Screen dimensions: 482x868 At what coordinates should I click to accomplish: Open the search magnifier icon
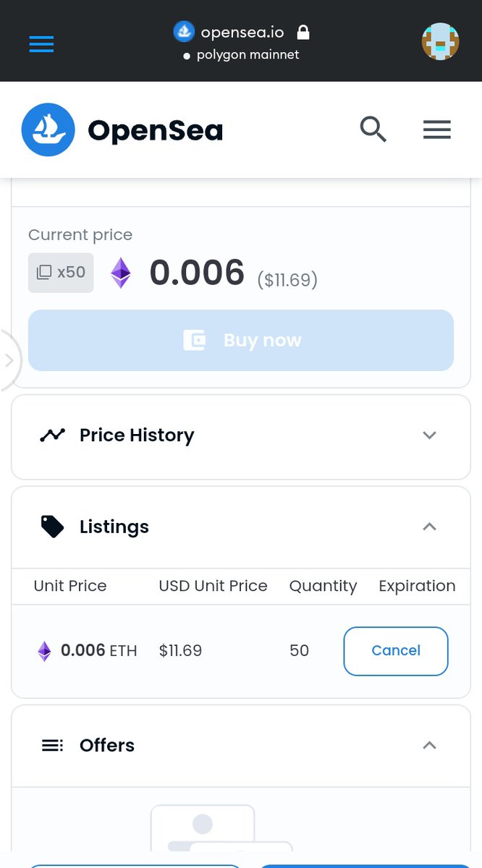tap(373, 129)
